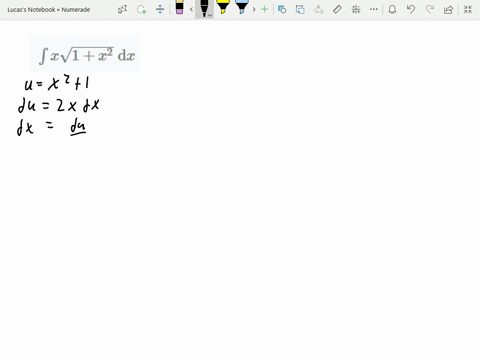Viewport: 480px width, 360px height.
Task: Click the Ink to Text icon
Action: click(318, 9)
